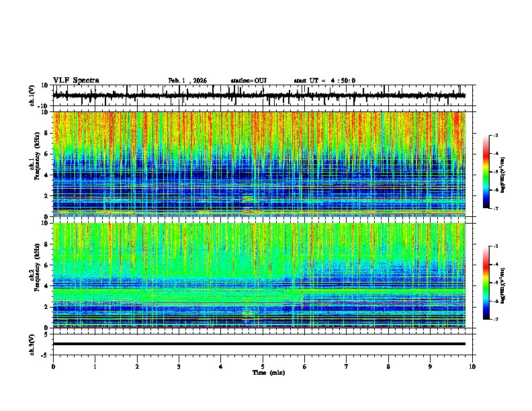Viewport: 532px width, 411px height.
Task: Click the ch.2 spectrogram '6' kHz tick label
Action: [x=46, y=265]
